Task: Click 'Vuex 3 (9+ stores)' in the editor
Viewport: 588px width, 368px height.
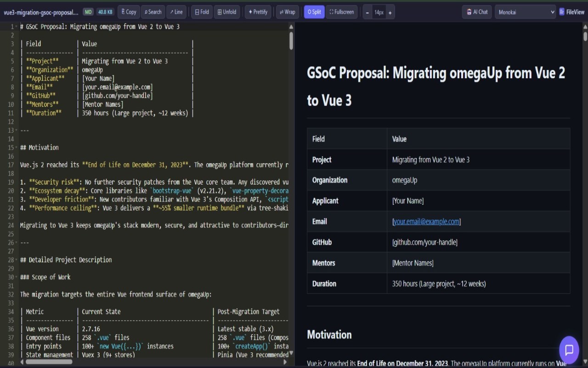Action: 108,355
